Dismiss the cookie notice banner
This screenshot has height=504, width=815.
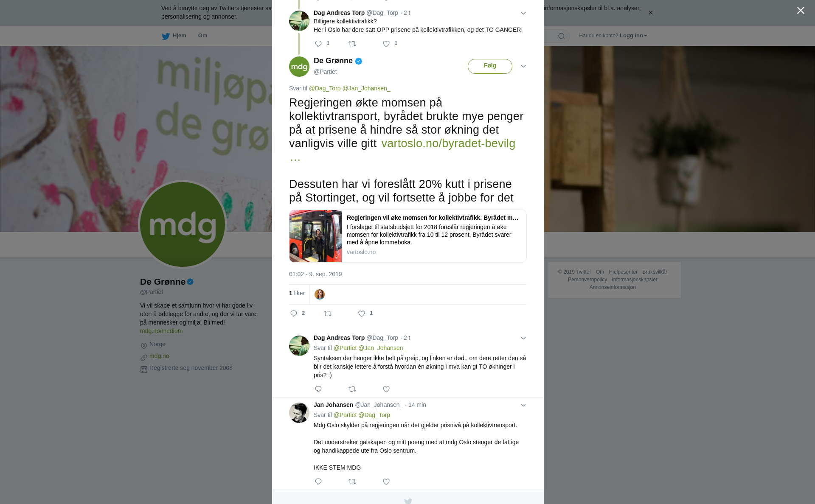pyautogui.click(x=650, y=13)
